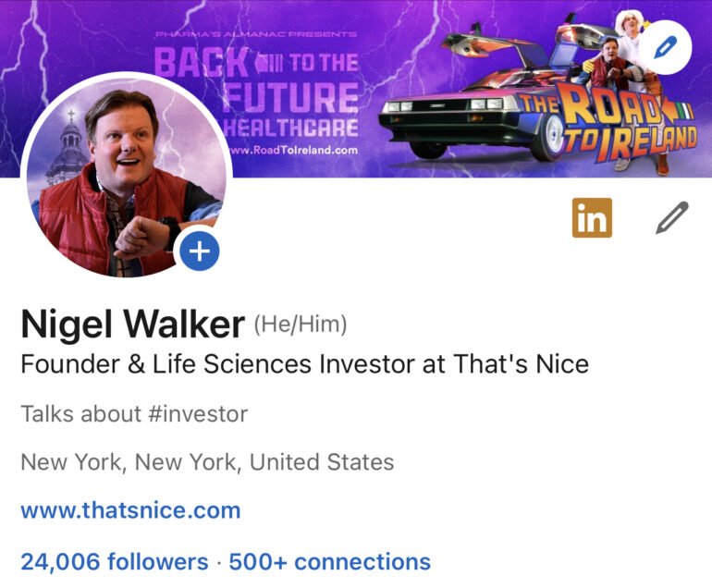Click the gold LinkedIn Premium badge
712x588 pixels.
pyautogui.click(x=592, y=218)
